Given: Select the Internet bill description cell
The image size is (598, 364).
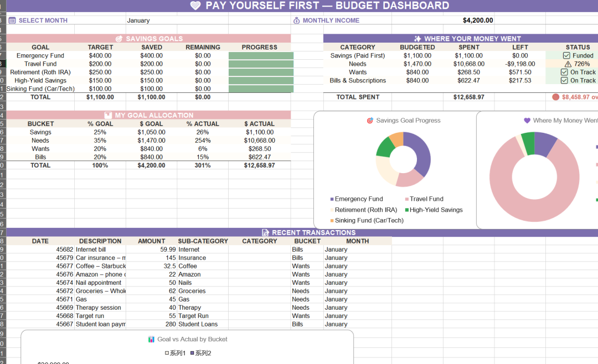Looking at the screenshot, I should click(100, 249).
